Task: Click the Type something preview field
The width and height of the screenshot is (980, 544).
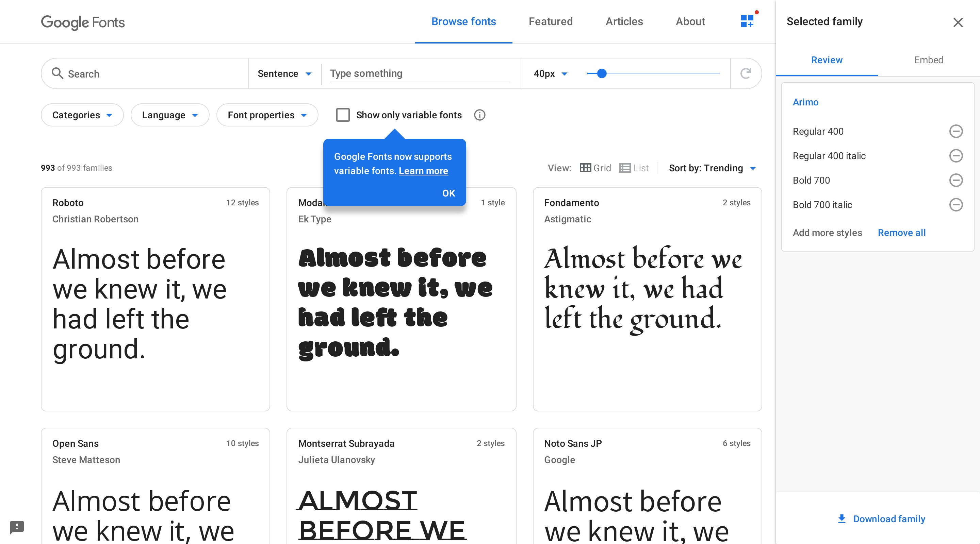Action: [x=420, y=73]
